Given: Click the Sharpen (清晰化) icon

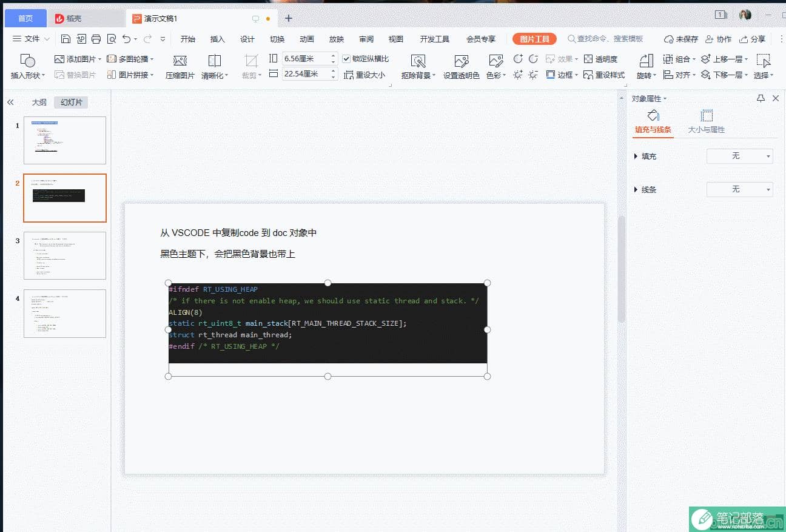Looking at the screenshot, I should (x=215, y=61).
